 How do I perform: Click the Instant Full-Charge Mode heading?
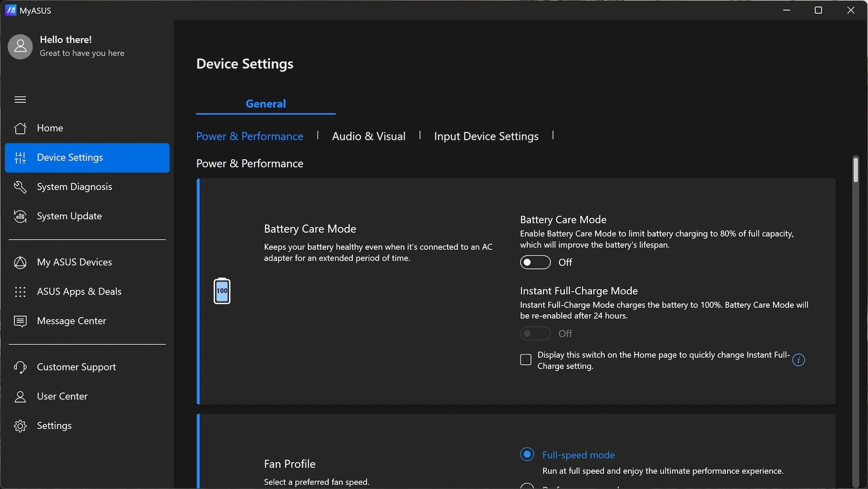click(x=579, y=291)
